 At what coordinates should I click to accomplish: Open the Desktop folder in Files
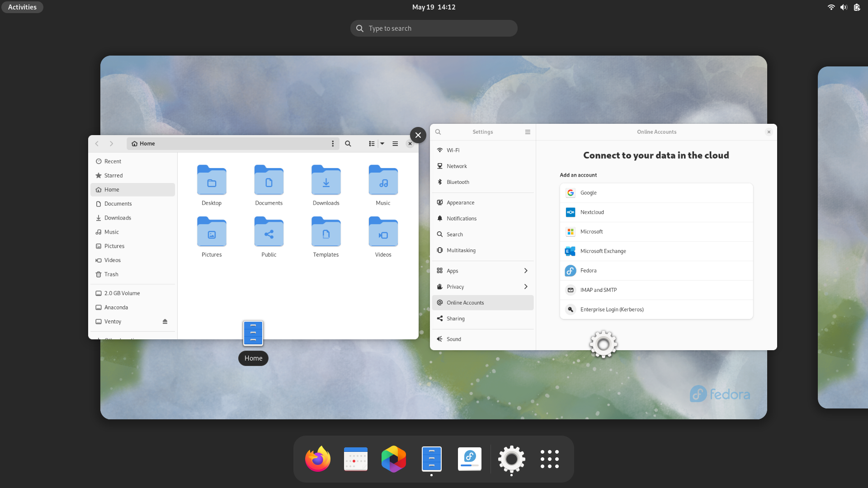[212, 185]
